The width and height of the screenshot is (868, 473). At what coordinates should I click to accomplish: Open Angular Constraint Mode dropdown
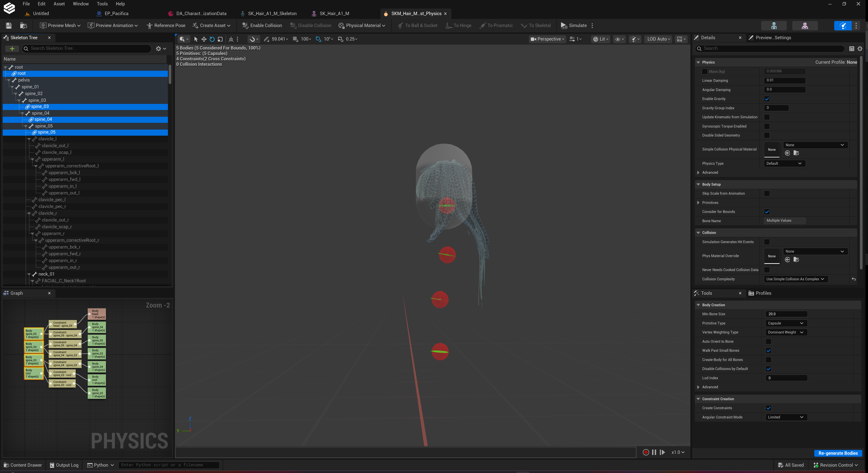coord(786,417)
